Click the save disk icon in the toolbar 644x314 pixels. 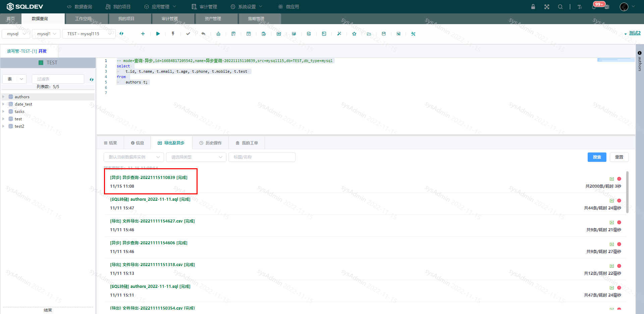click(384, 34)
